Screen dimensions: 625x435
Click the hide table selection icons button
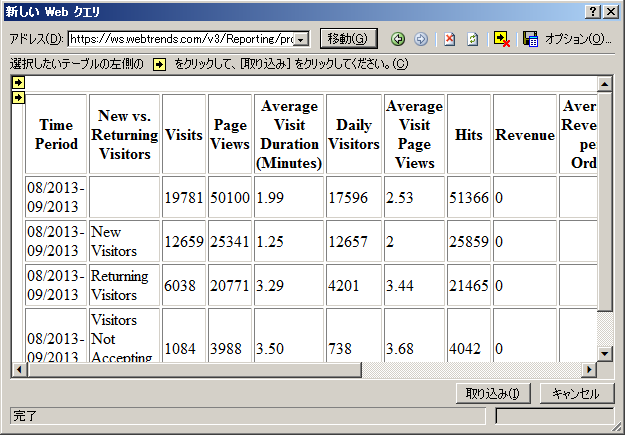[x=502, y=39]
